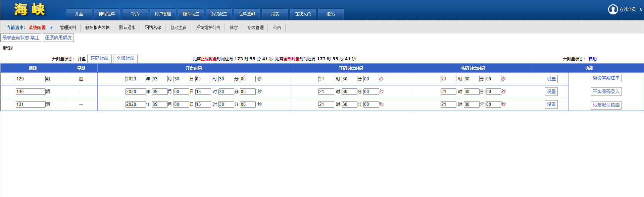Click the month field showing 03
644x197 pixels.
click(x=160, y=79)
